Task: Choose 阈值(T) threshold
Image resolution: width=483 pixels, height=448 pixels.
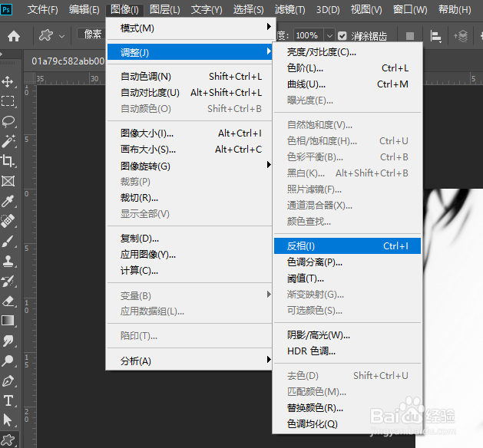Action: (x=347, y=278)
